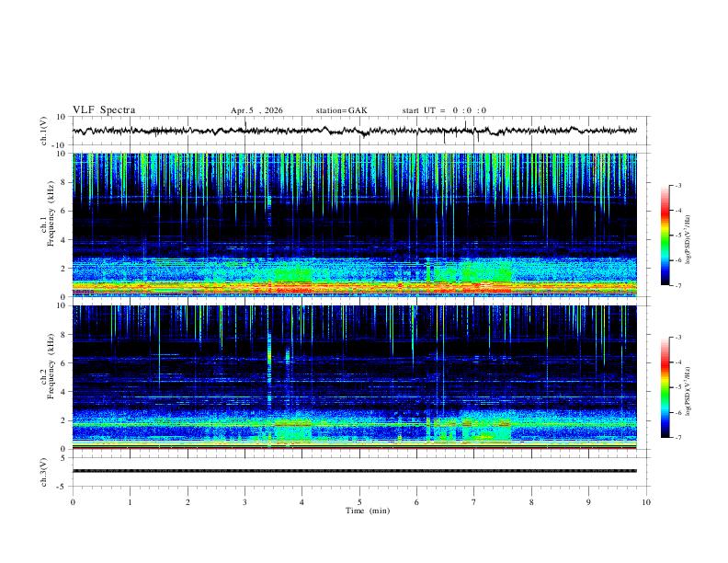Screen dimensions: 728x563
Task: Click time axis tick label "2"
Action: coord(188,502)
